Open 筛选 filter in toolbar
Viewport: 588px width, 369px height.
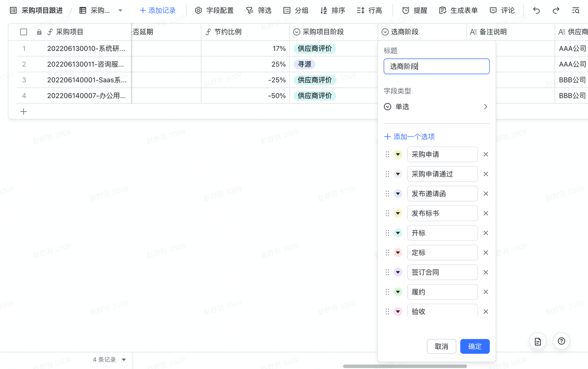259,10
